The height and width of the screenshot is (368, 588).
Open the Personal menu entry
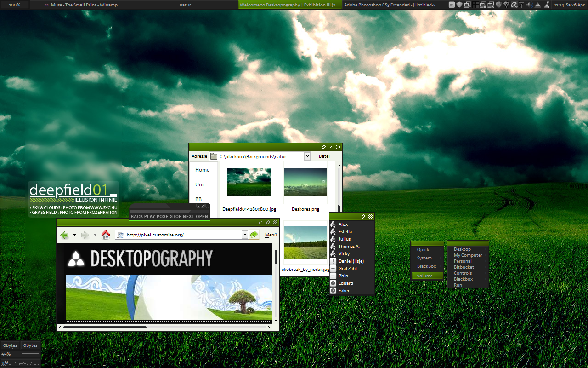click(468, 261)
